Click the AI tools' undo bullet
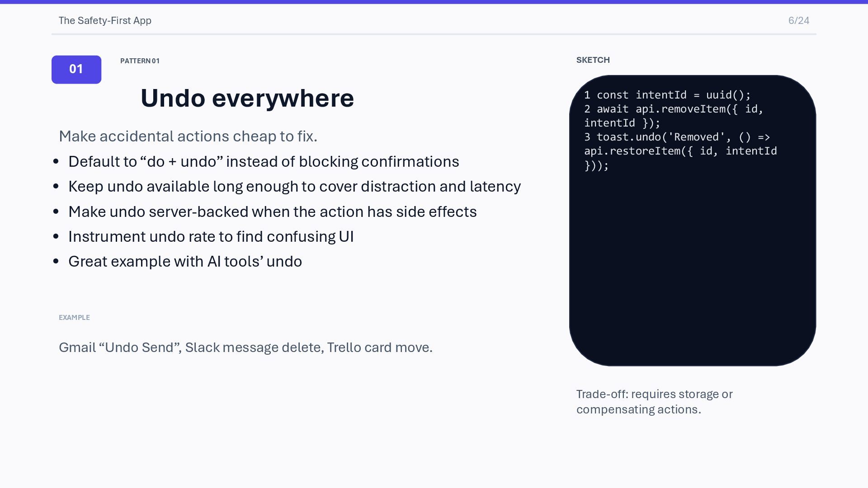 185,262
